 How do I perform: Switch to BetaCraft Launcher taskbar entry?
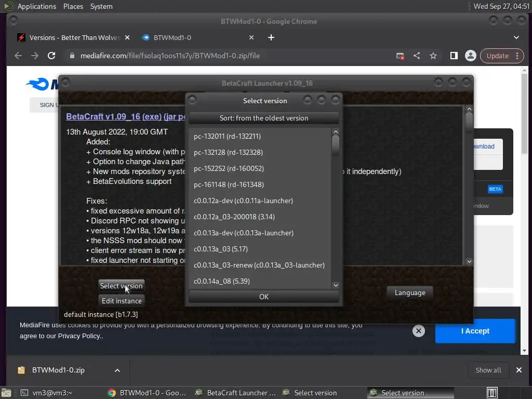235,393
